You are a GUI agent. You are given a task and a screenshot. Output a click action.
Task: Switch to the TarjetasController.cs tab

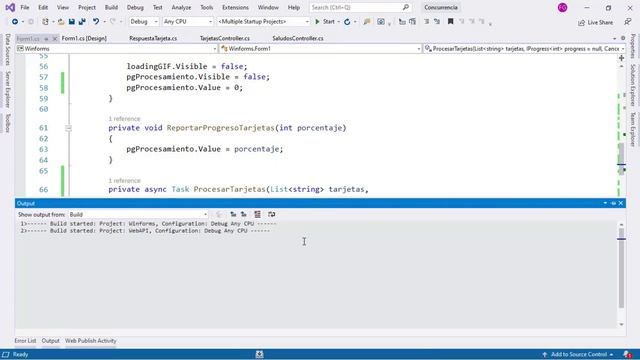pyautogui.click(x=225, y=38)
